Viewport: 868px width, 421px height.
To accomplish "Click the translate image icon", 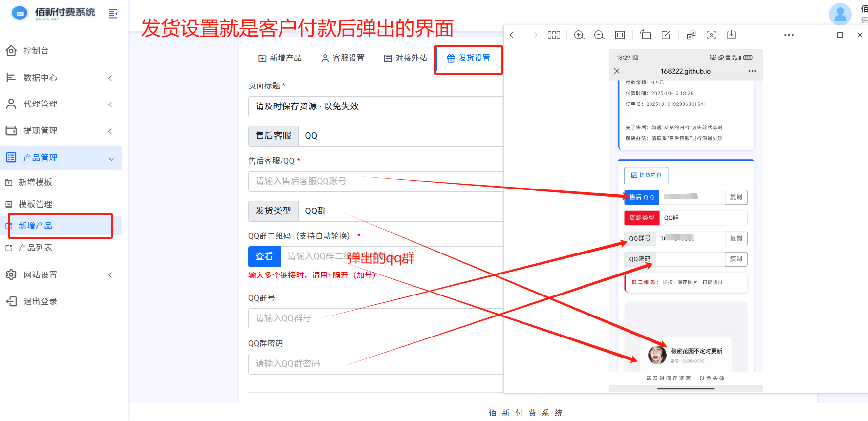I will pyautogui.click(x=691, y=35).
